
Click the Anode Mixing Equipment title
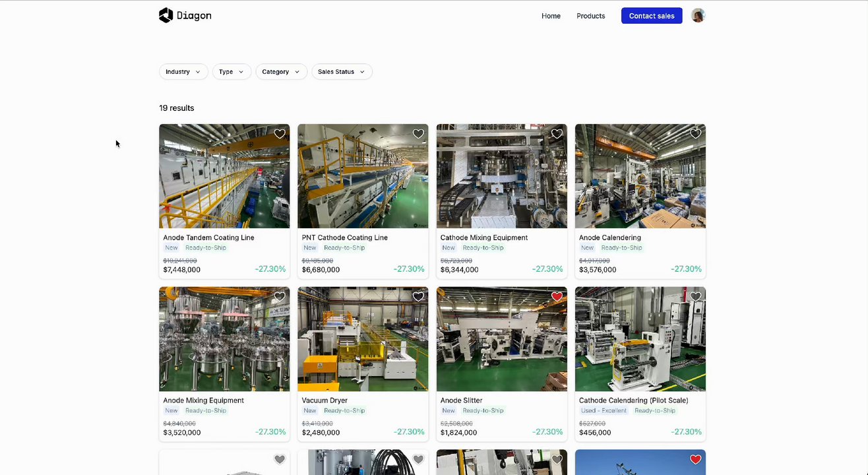[203, 400]
